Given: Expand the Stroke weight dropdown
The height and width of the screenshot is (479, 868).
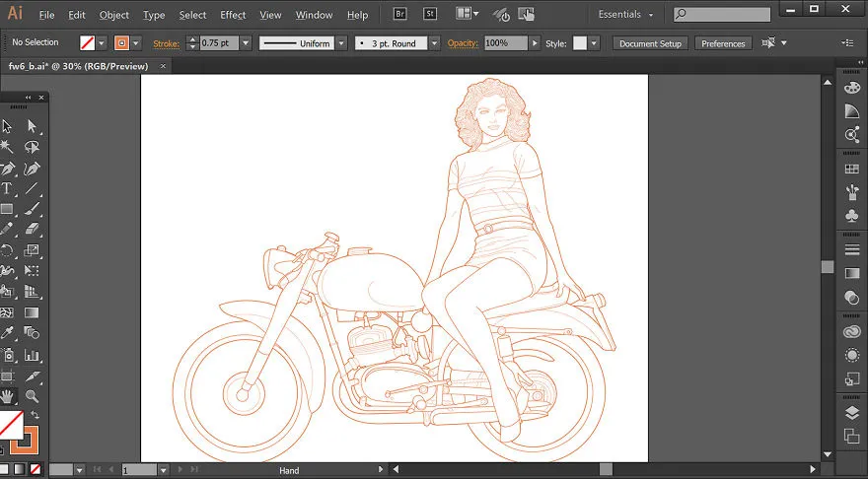Looking at the screenshot, I should tap(246, 43).
